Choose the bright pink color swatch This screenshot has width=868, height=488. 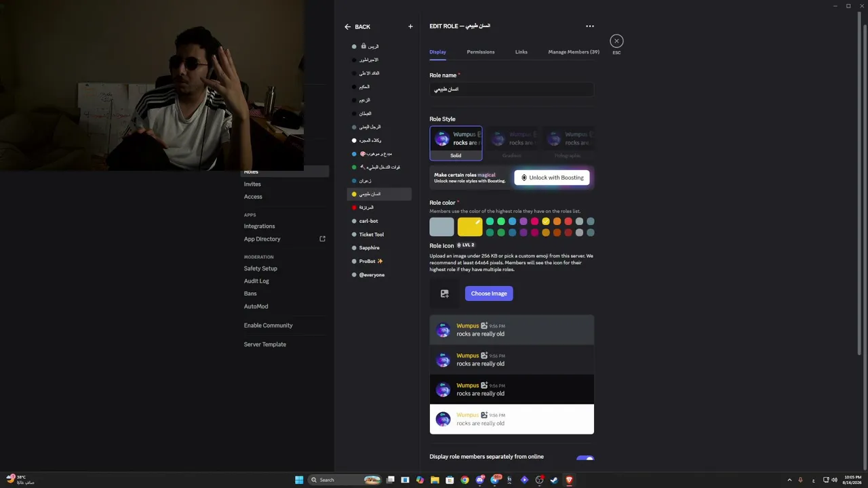coord(534,222)
